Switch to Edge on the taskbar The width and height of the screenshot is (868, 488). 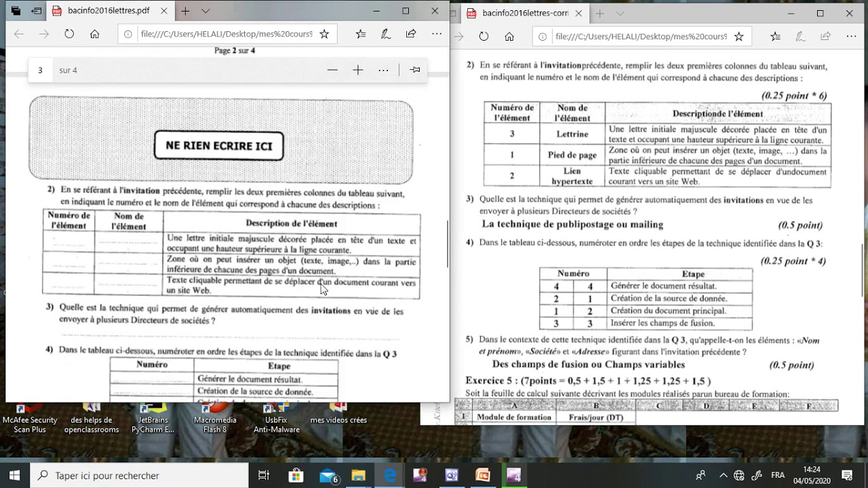[390, 476]
